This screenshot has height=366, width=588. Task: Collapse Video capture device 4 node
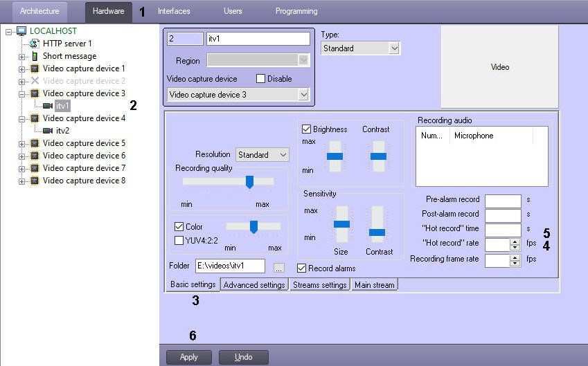coord(21,119)
